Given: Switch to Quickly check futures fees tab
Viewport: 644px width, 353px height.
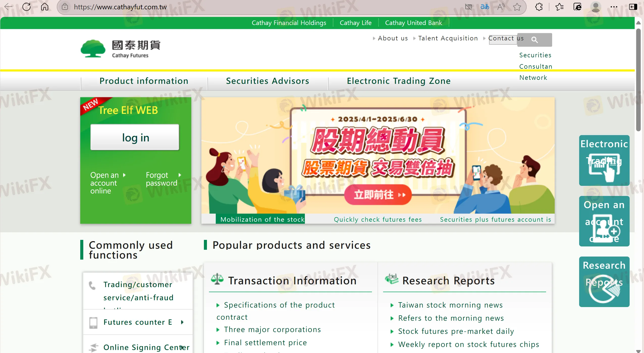Looking at the screenshot, I should click(x=378, y=219).
